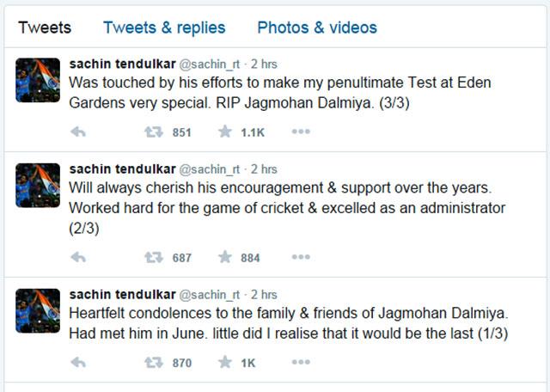The height and width of the screenshot is (392, 550).
Task: Favorite the (3/3) tweet with 1.1K stars
Action: (x=225, y=132)
